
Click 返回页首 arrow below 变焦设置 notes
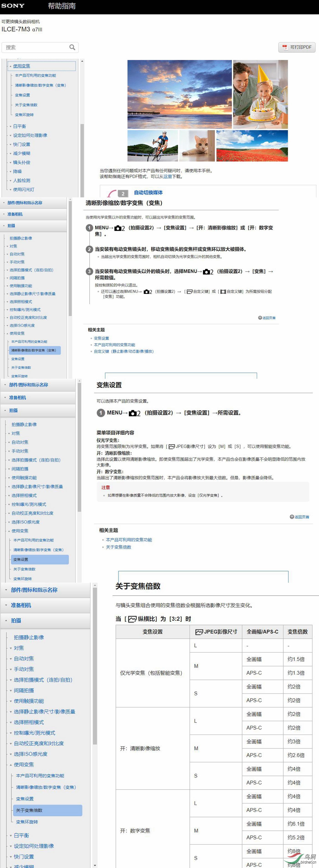tap(292, 517)
